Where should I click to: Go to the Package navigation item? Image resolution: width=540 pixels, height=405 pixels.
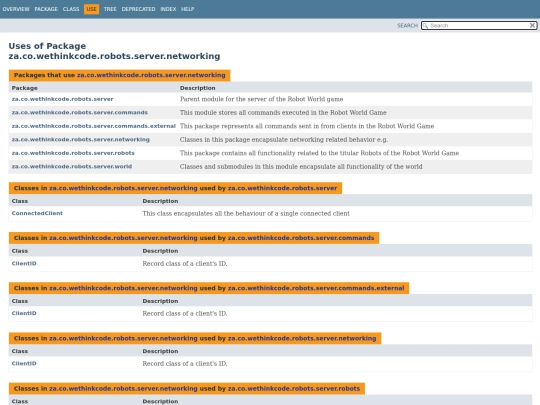46,9
